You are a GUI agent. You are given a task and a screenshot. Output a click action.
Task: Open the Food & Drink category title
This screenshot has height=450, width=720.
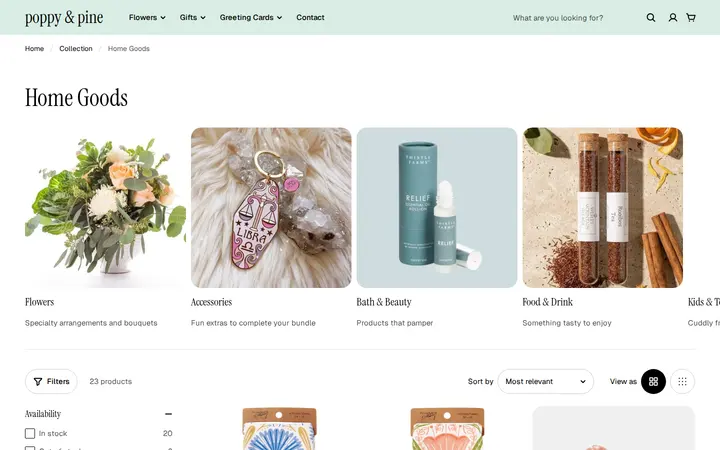coord(547,302)
